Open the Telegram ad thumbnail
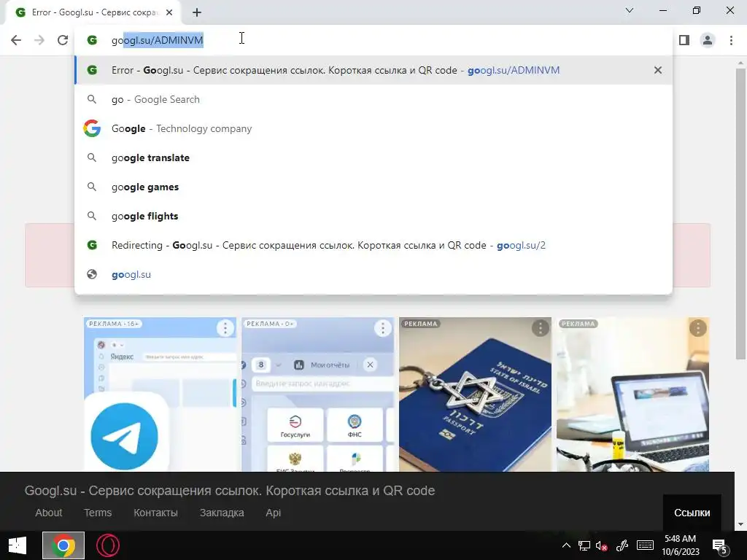 click(160, 394)
